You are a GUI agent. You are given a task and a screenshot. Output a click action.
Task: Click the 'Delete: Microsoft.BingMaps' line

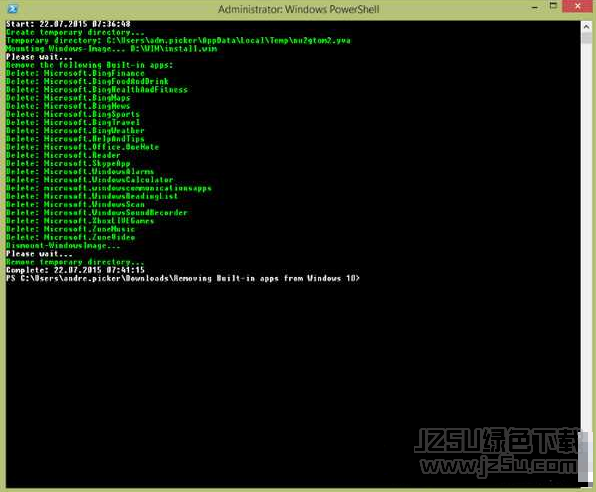(x=68, y=98)
